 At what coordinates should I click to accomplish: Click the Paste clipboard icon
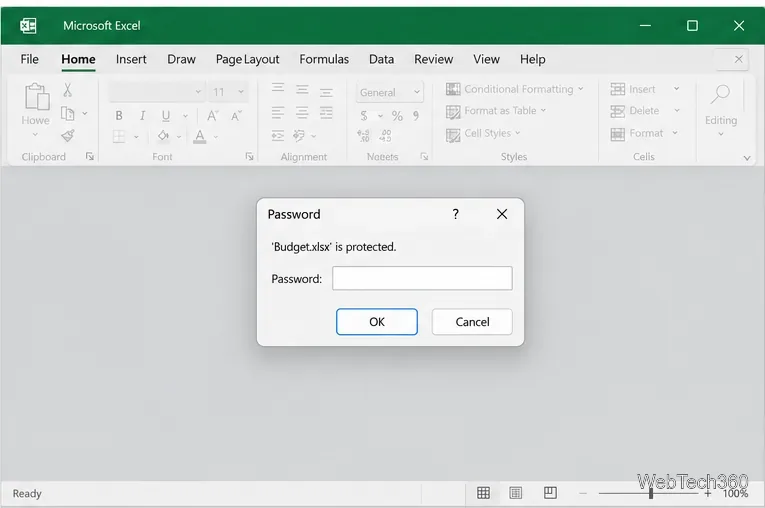coord(37,96)
